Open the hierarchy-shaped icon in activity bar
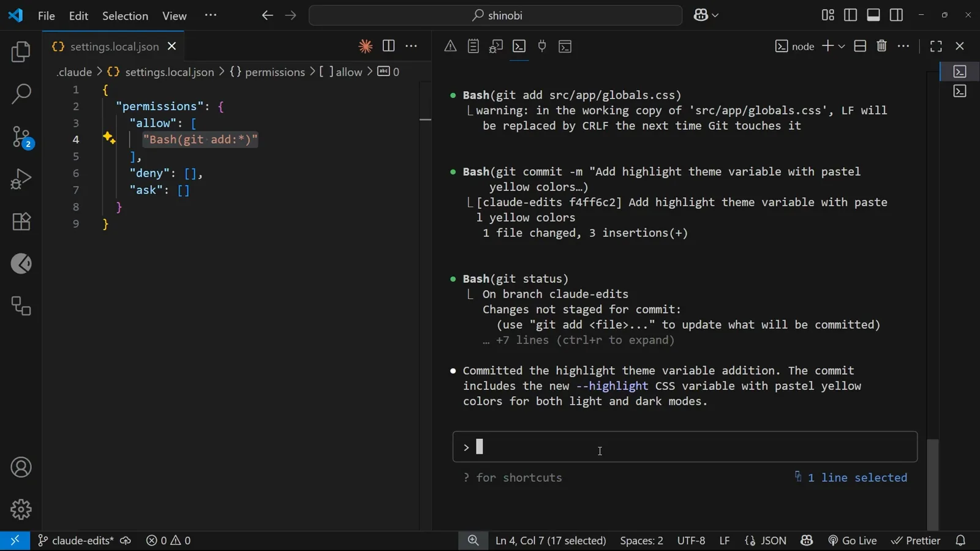This screenshot has height=551, width=980. [21, 306]
